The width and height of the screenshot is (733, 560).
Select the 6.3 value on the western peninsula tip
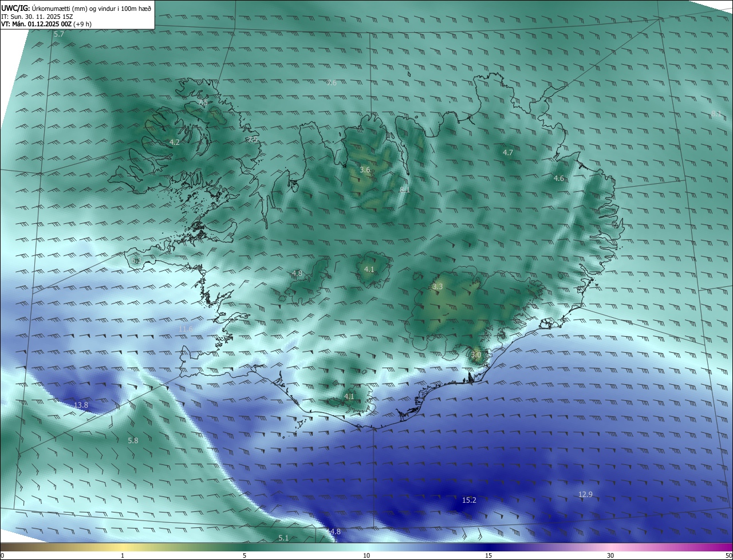136,261
